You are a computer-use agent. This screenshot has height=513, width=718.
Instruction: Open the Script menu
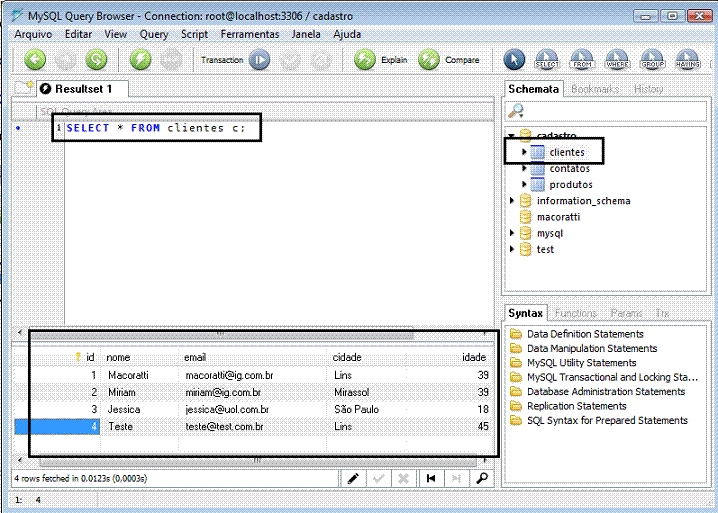coord(194,34)
